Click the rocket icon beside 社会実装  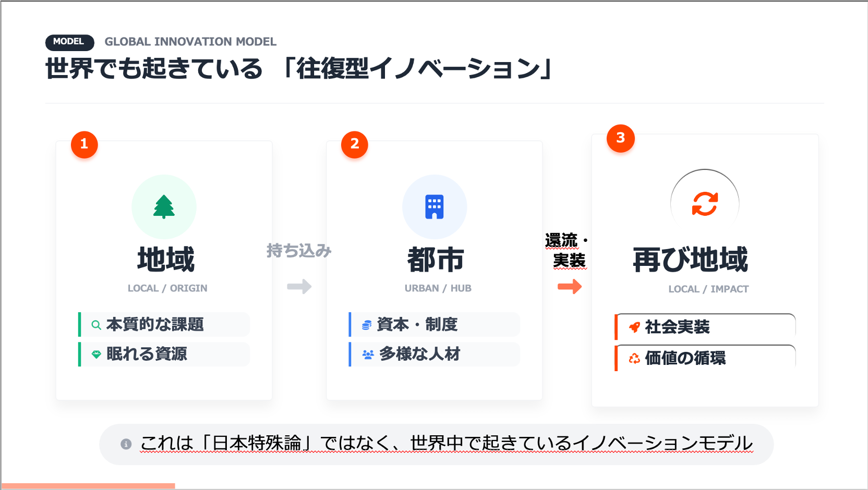[634, 327]
